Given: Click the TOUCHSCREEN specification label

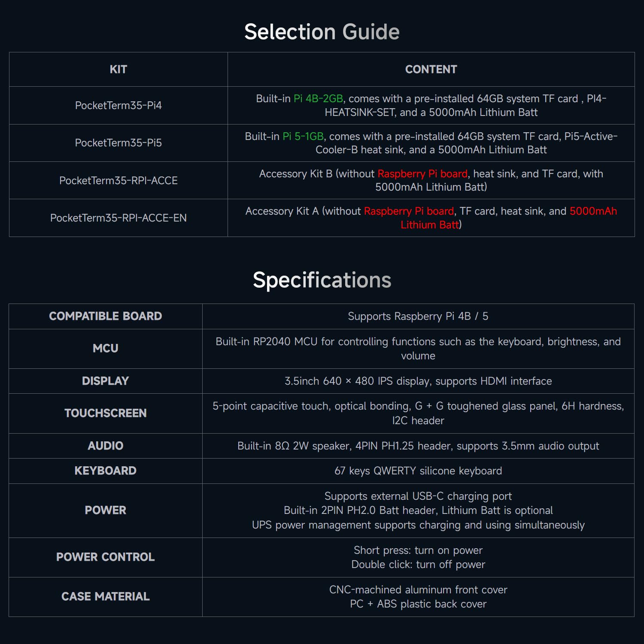Looking at the screenshot, I should [x=106, y=413].
